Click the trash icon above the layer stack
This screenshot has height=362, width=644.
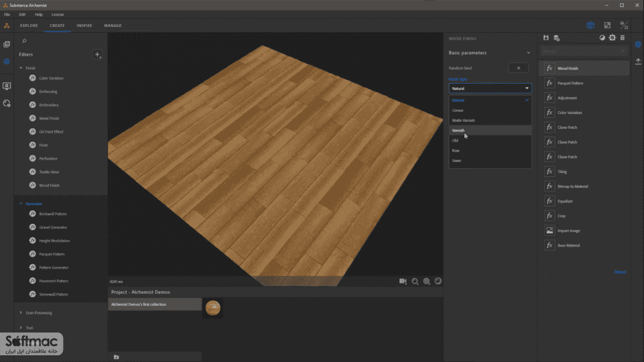[x=623, y=38]
